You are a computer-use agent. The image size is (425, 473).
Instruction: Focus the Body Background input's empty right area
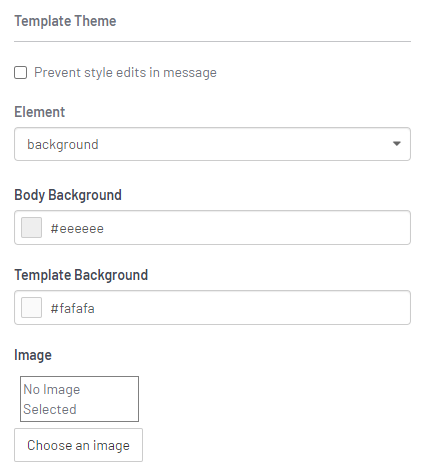coord(257,227)
